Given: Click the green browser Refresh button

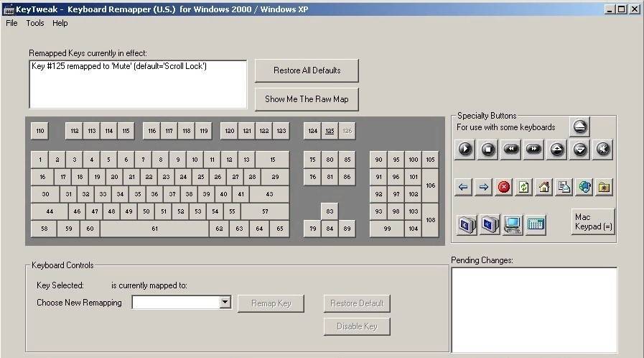Looking at the screenshot, I should pyautogui.click(x=523, y=187).
